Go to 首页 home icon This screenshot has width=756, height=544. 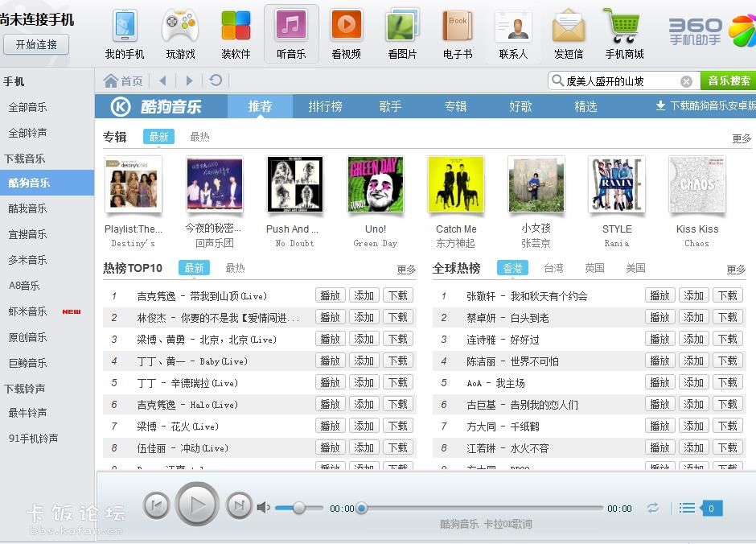(123, 80)
